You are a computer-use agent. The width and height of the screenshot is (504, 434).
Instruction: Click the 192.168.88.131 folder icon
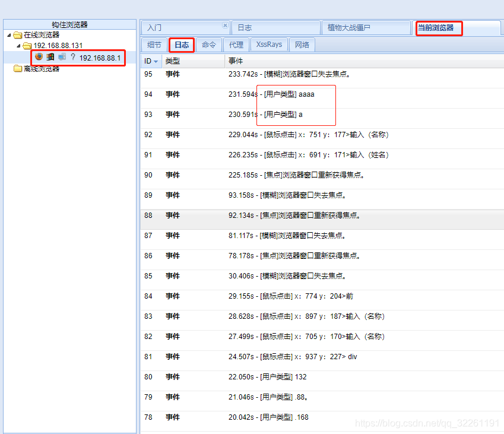pyautogui.click(x=27, y=46)
